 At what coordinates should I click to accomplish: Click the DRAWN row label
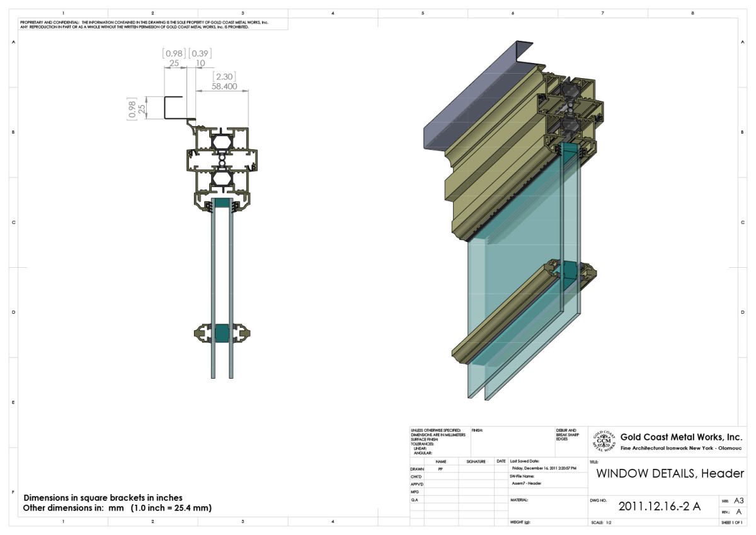coord(417,469)
